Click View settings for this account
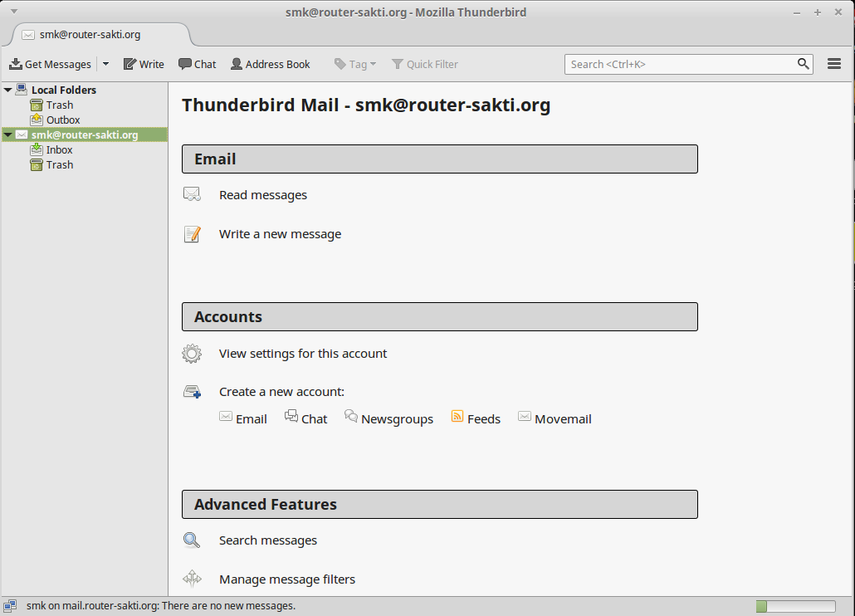This screenshot has width=855, height=616. (302, 353)
